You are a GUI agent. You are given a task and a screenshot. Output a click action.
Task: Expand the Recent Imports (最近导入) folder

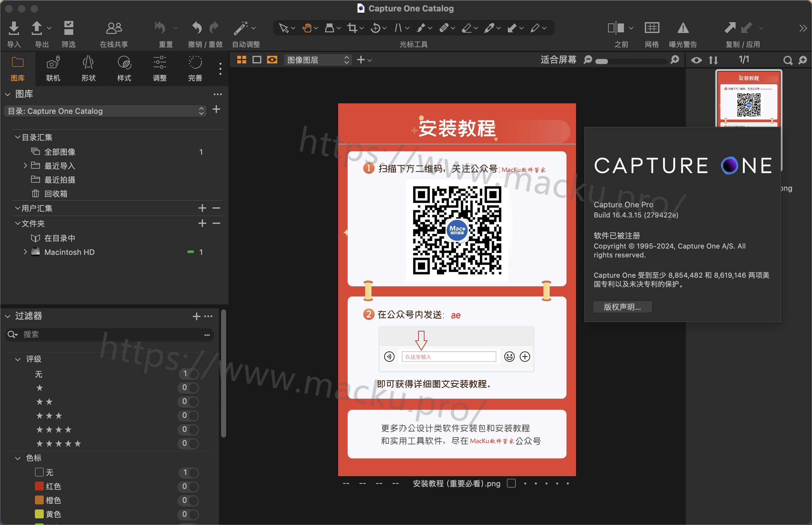[25, 166]
